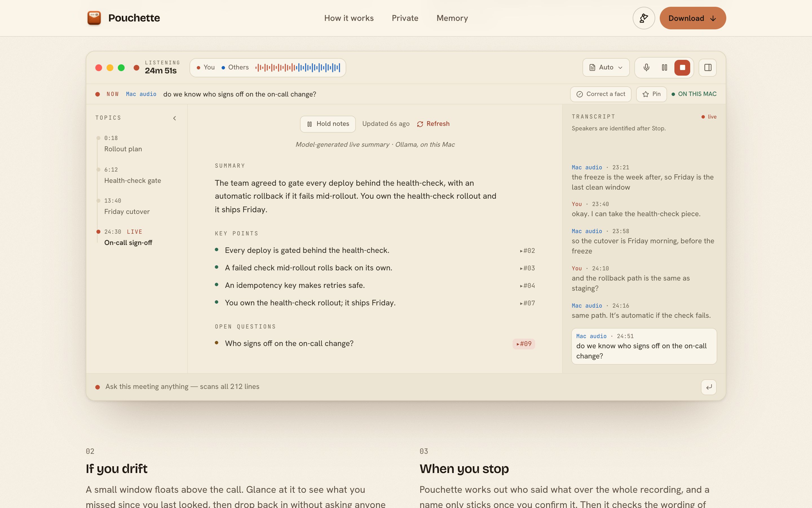This screenshot has width=812, height=508.
Task: Click the 24:16 'same path' transcript line
Action: click(x=644, y=311)
